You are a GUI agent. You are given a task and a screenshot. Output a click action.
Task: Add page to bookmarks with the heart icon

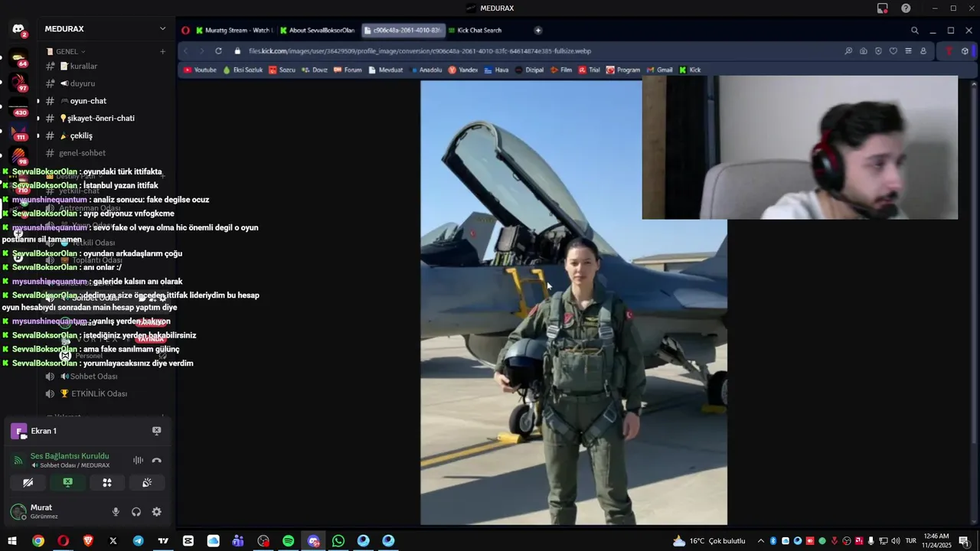tap(893, 51)
